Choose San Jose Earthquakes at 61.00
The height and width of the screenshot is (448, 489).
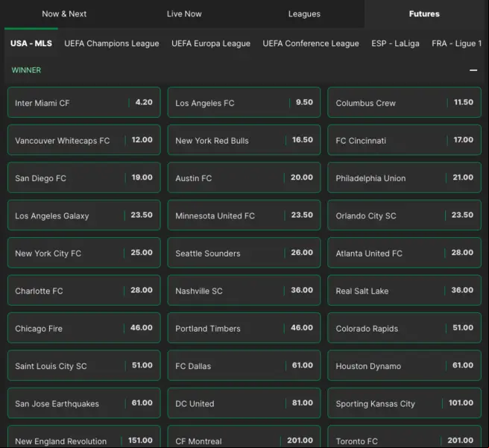(x=84, y=403)
